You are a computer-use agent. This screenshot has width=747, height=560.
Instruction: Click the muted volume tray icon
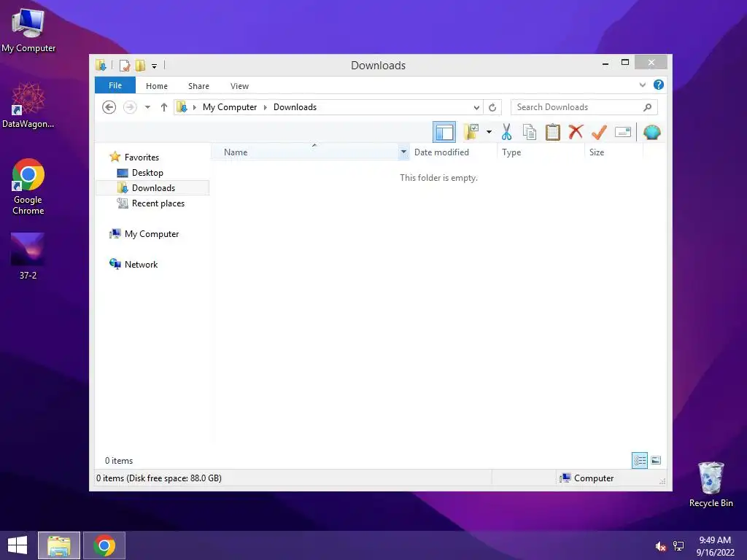point(660,546)
